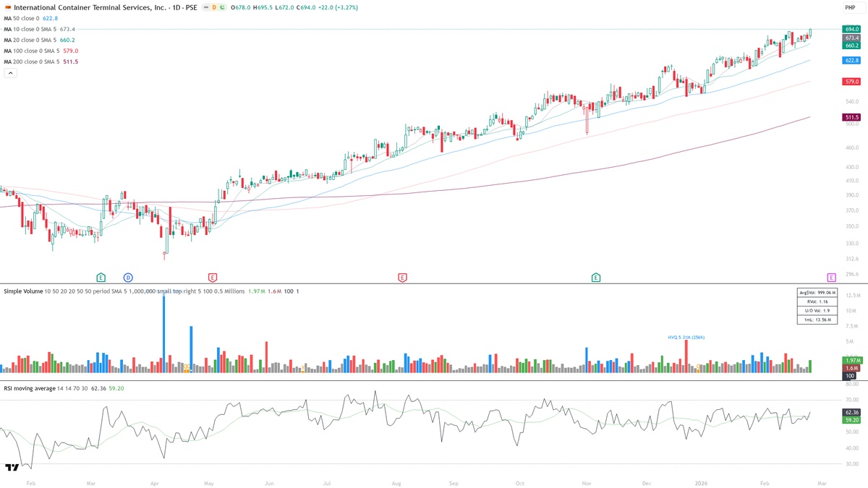The width and height of the screenshot is (868, 488).
Task: Click the red 1.6M volume label
Action: point(851,368)
